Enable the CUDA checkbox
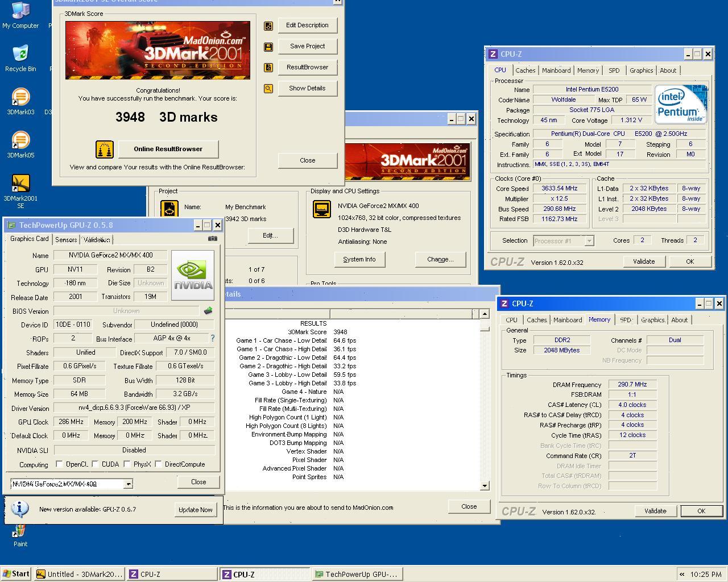This screenshot has width=728, height=582. [96, 464]
